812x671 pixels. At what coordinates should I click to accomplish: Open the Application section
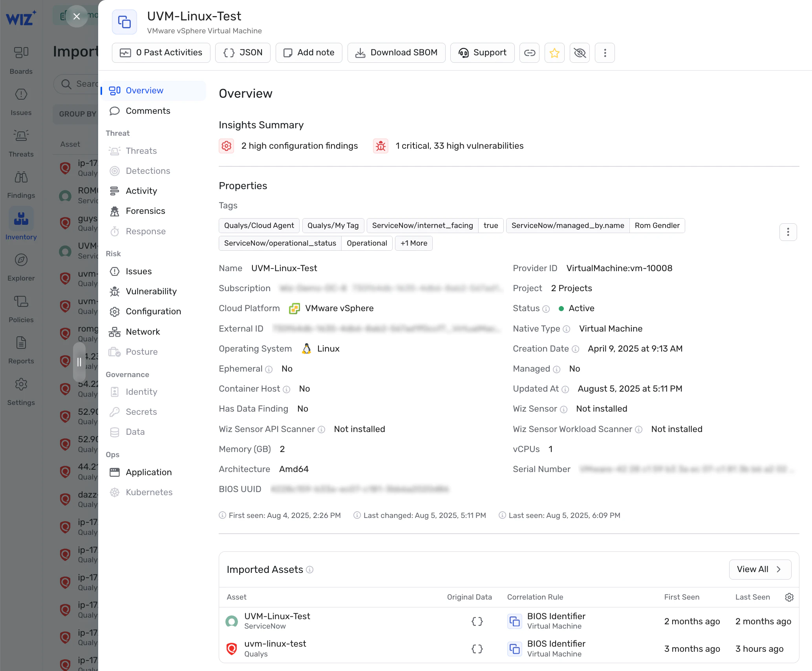[x=154, y=472]
